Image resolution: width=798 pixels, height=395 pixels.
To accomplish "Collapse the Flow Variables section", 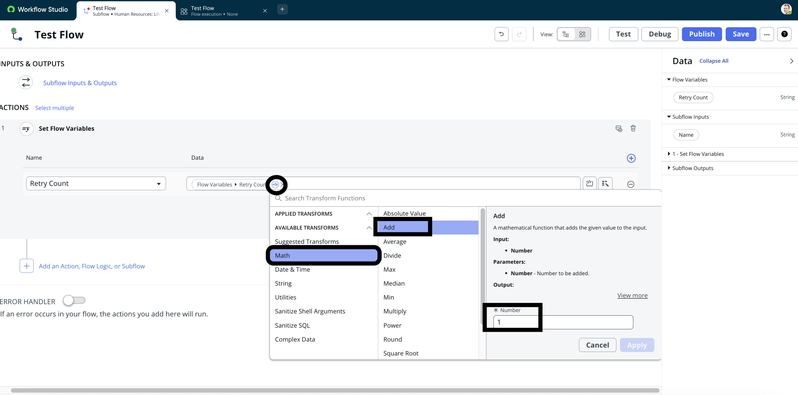I will [669, 80].
